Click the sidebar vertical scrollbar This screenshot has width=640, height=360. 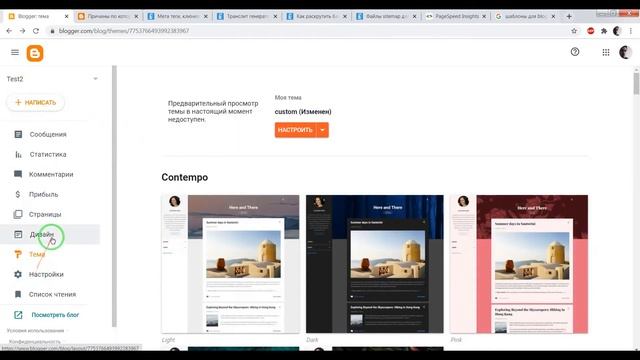tap(114, 196)
